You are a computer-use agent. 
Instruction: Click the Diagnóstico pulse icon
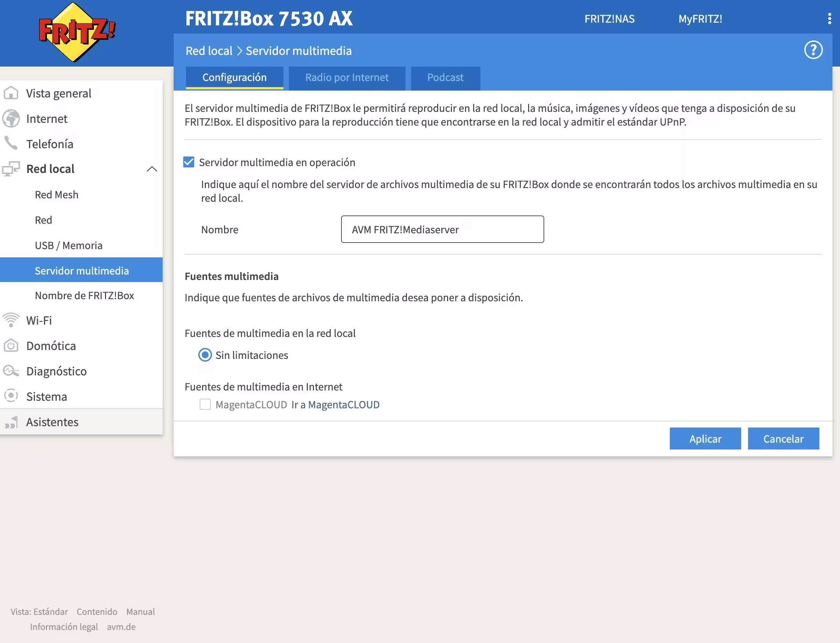(11, 371)
